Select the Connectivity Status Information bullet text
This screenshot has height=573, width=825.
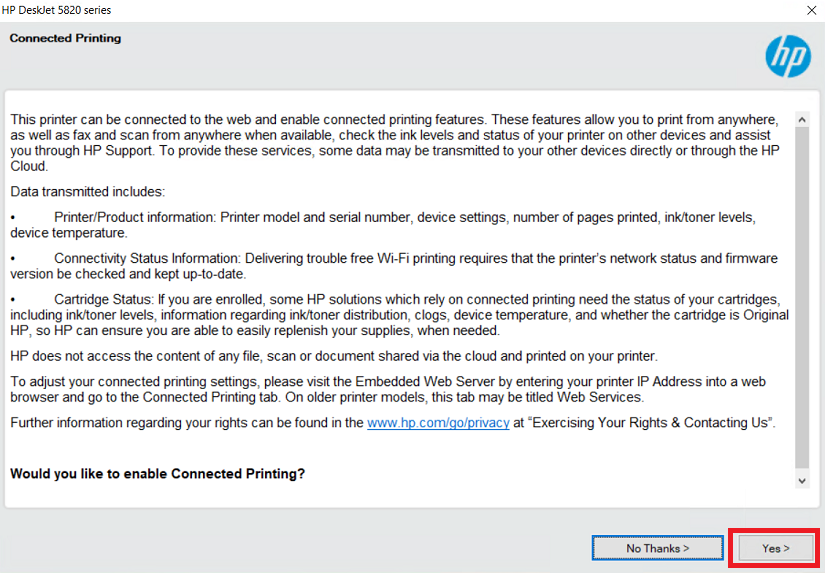pos(394,266)
